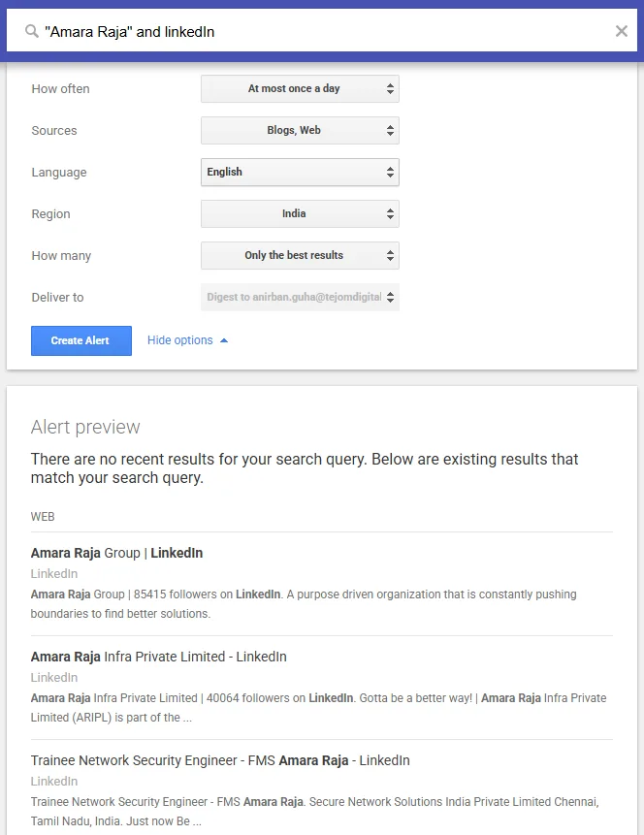Image resolution: width=644 pixels, height=835 pixels.
Task: Clear the search query with the X icon
Action: 622,30
